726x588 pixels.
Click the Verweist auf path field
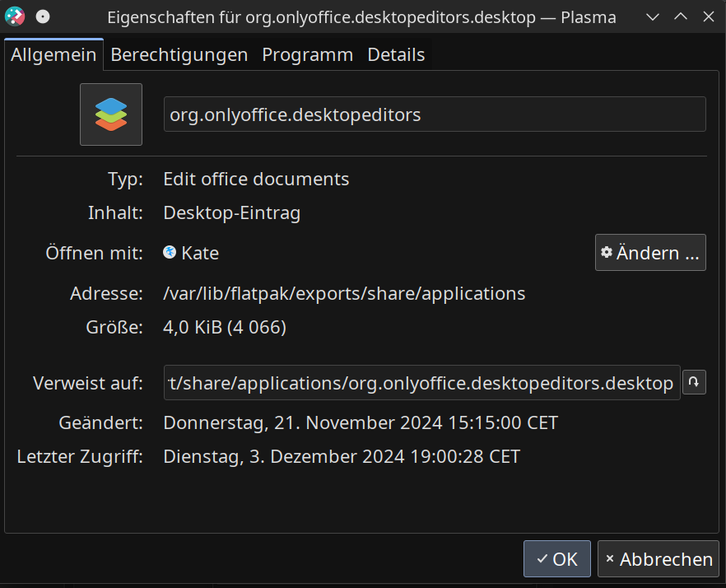pos(421,383)
